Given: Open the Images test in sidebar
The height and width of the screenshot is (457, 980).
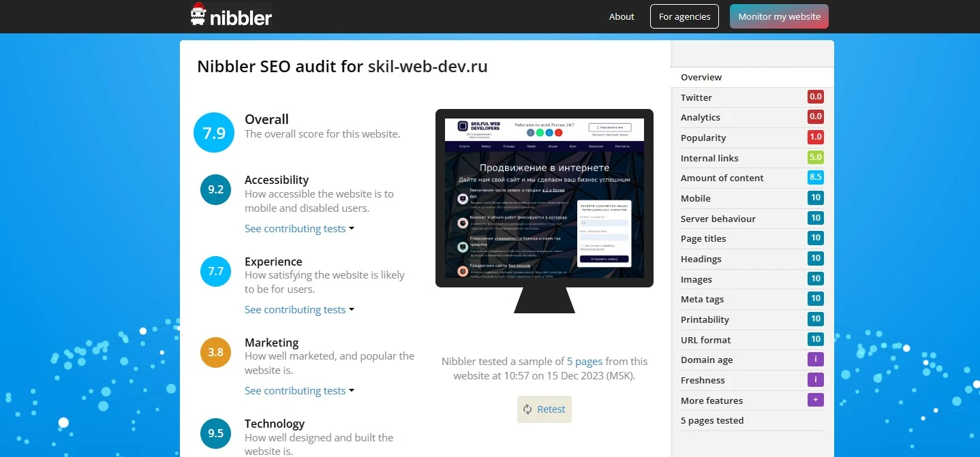Looking at the screenshot, I should pyautogui.click(x=752, y=279).
